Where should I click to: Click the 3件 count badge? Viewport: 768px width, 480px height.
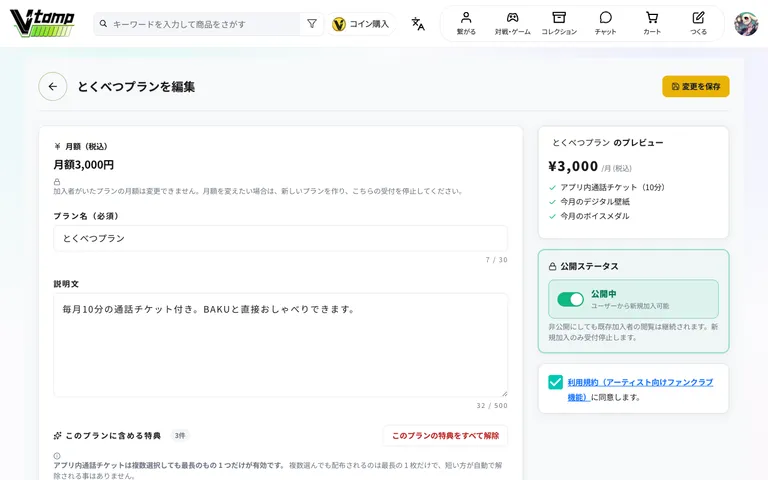pyautogui.click(x=180, y=435)
